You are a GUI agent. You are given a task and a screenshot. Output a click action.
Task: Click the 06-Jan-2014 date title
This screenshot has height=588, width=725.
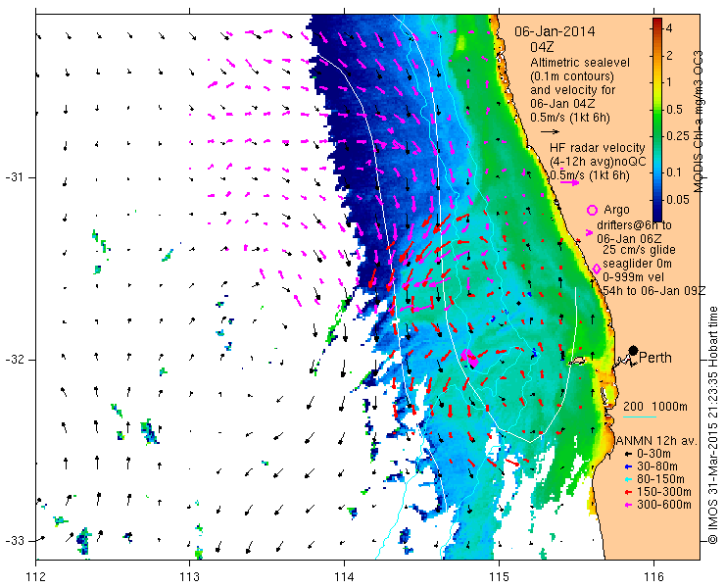(x=555, y=31)
